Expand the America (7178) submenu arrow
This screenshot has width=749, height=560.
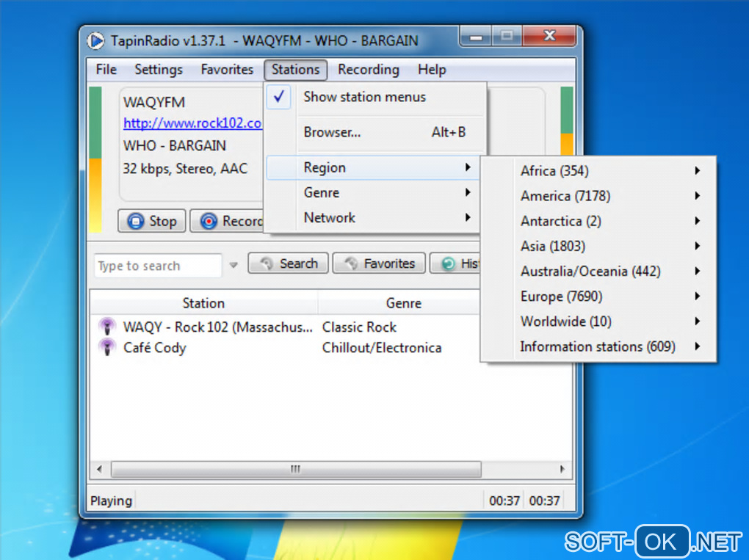(698, 196)
